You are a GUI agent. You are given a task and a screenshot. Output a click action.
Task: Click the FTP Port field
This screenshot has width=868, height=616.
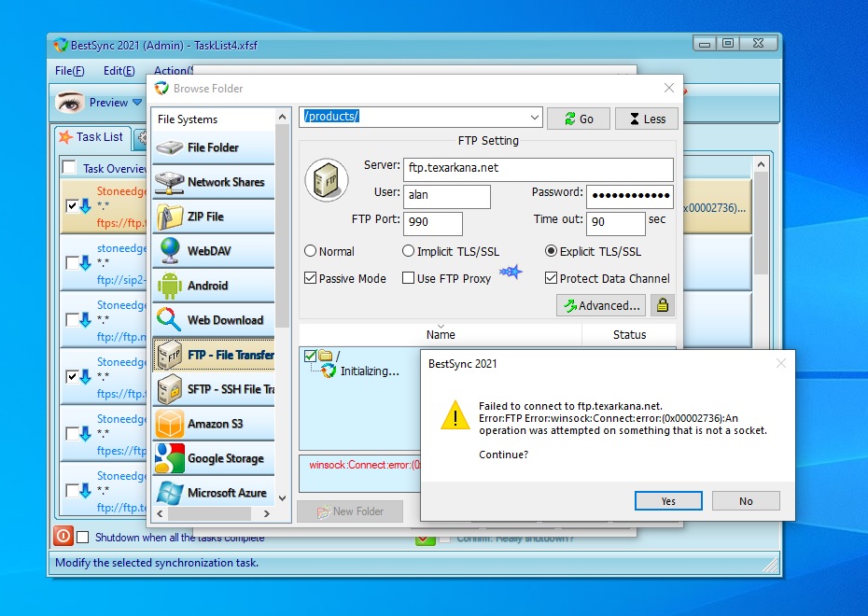point(433,223)
